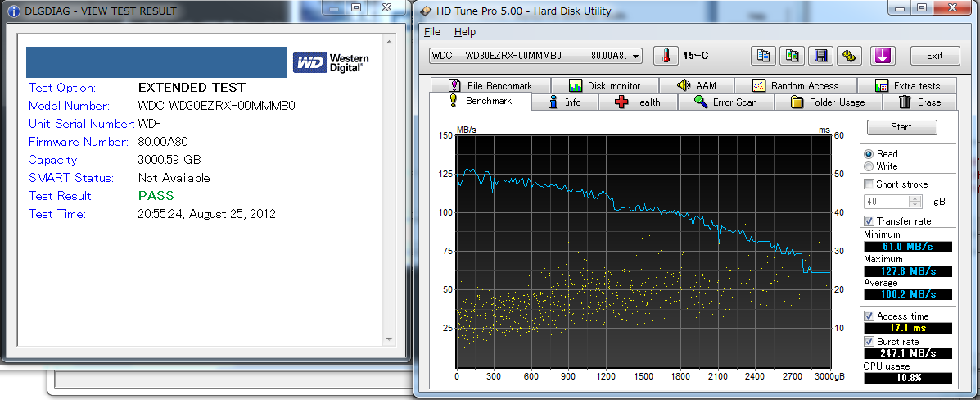Viewport: 980px width, 400px height.
Task: Go to the Erase tab
Action: 919,102
